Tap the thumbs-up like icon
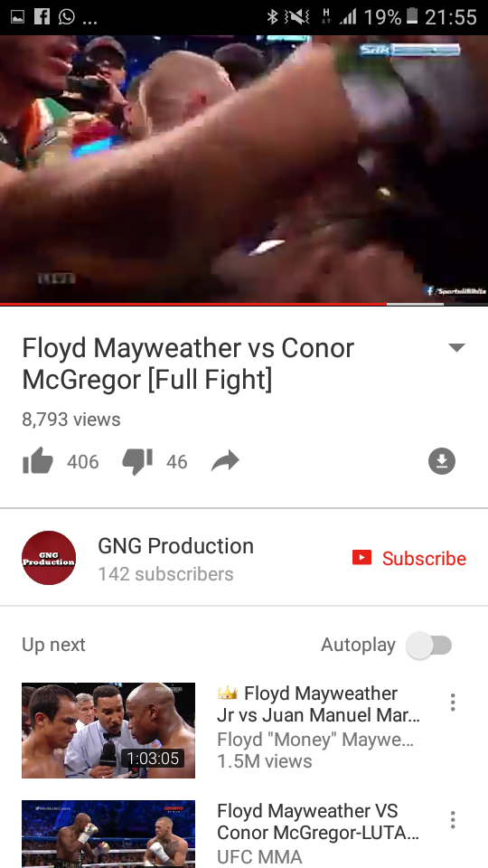This screenshot has height=868, width=488. tap(38, 461)
